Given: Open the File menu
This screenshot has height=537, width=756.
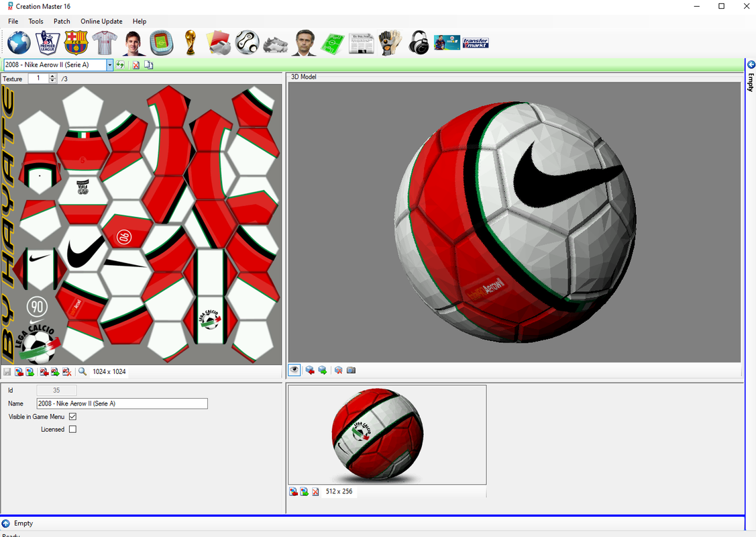Looking at the screenshot, I should click(x=13, y=21).
